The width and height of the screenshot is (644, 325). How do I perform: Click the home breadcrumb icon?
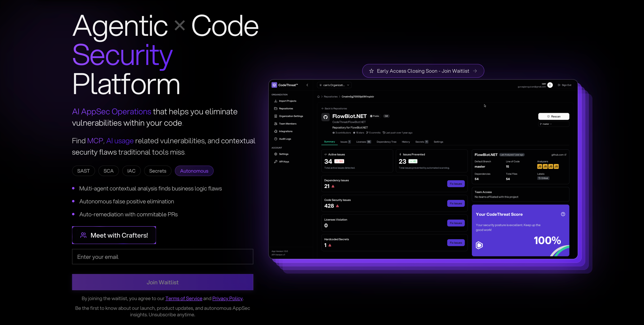click(x=318, y=97)
